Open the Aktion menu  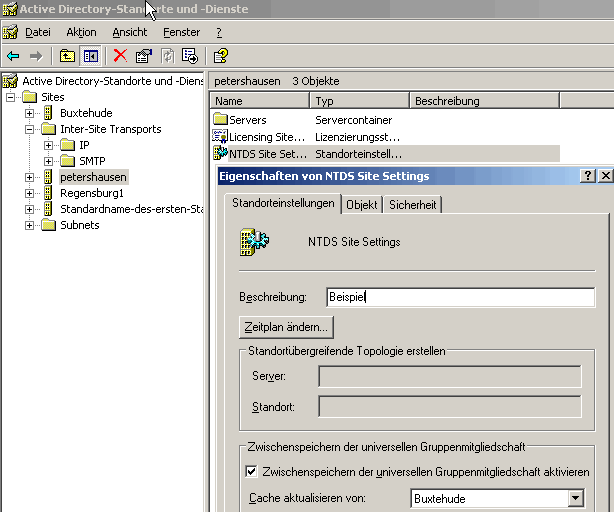coord(81,32)
